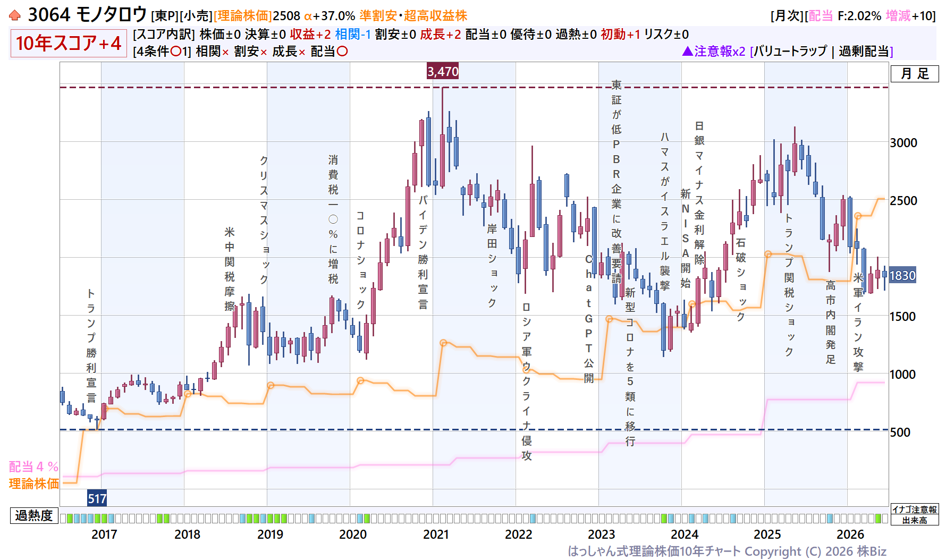Click the 10年スコア+4 score box
Screen dimensions: 946x560
point(69,43)
